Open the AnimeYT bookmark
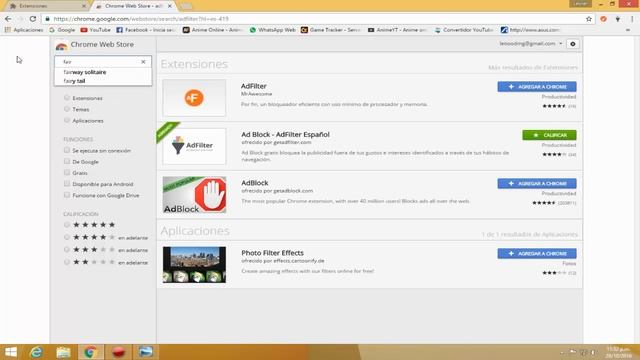Viewport: 640px width, 360px height. pos(398,30)
